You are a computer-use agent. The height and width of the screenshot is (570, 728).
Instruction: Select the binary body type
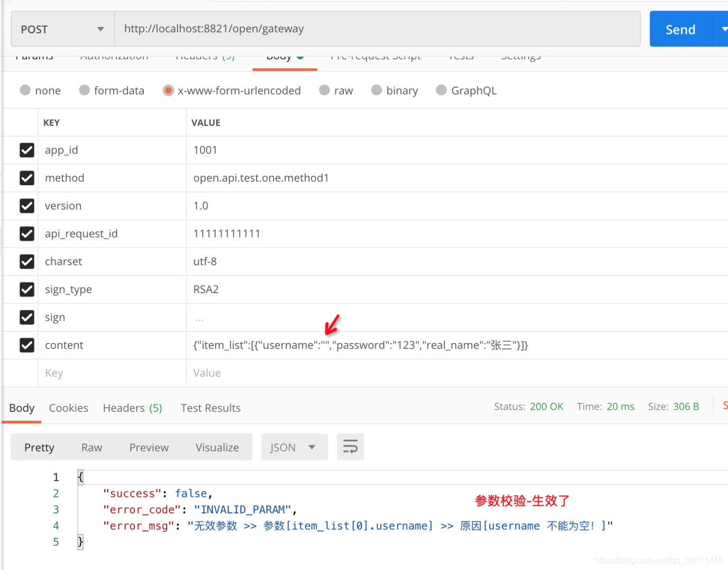376,90
